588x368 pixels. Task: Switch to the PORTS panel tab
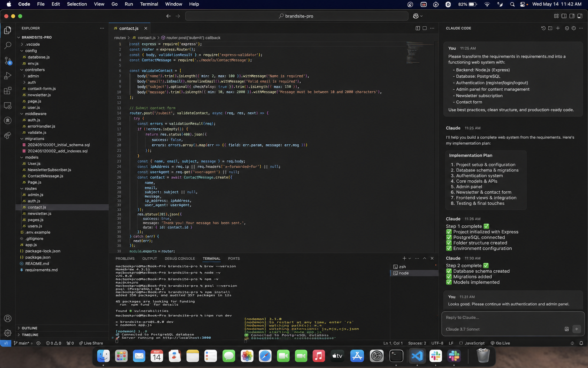click(234, 259)
